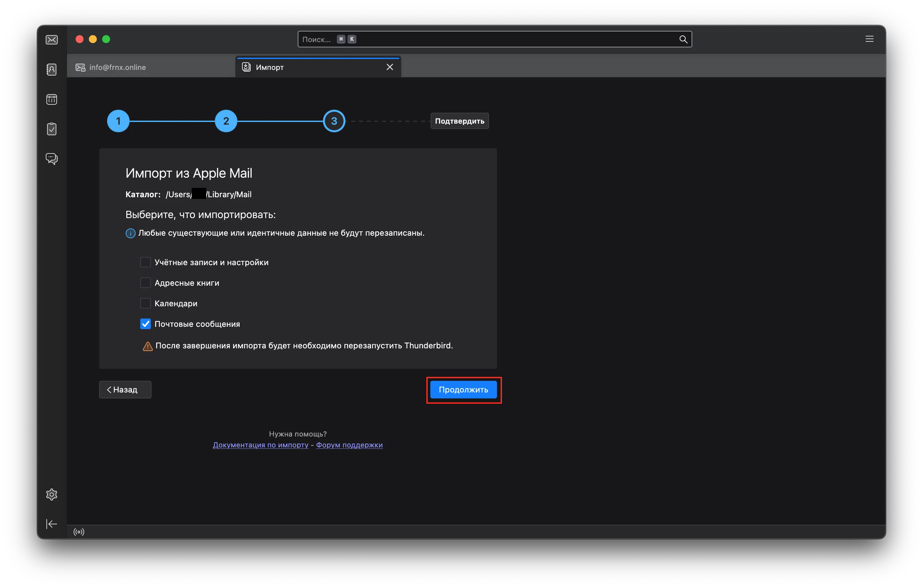
Task: Open Settings gear in sidebar
Action: tap(52, 495)
